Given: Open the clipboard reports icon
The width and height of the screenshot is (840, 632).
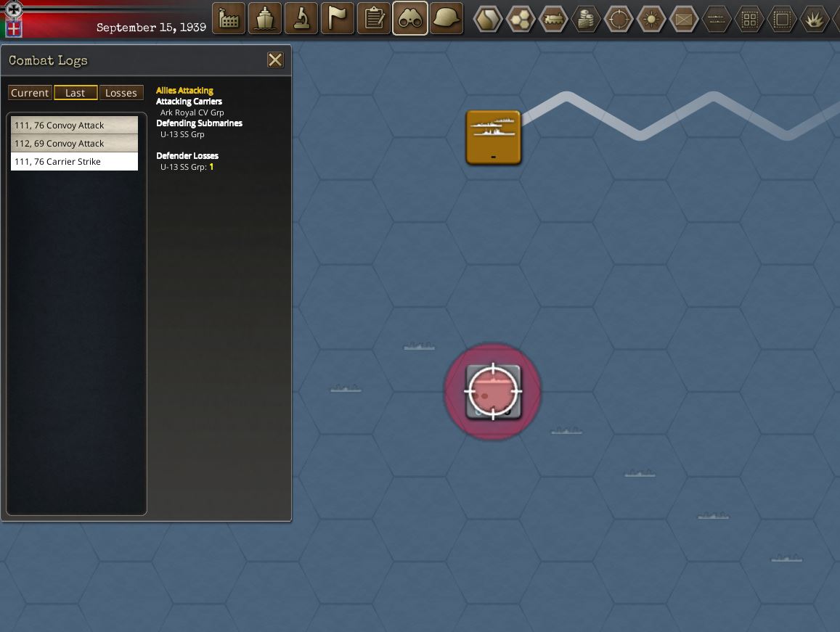Looking at the screenshot, I should tap(374, 19).
